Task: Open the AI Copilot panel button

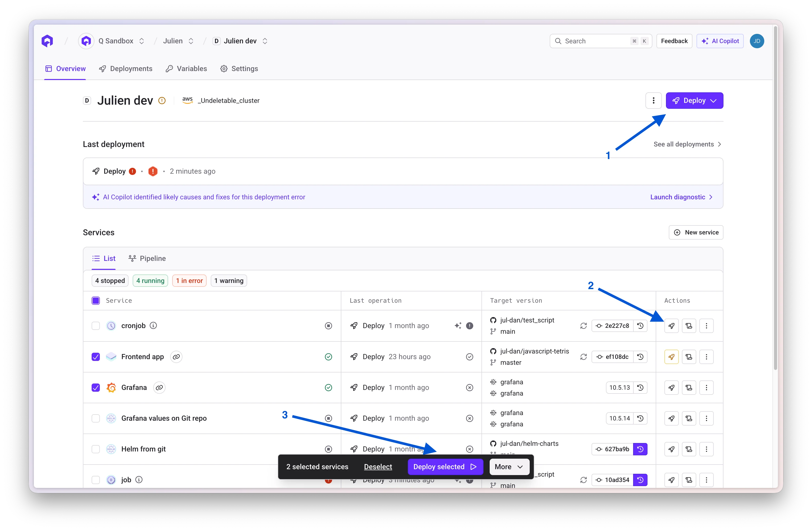Action: point(720,41)
